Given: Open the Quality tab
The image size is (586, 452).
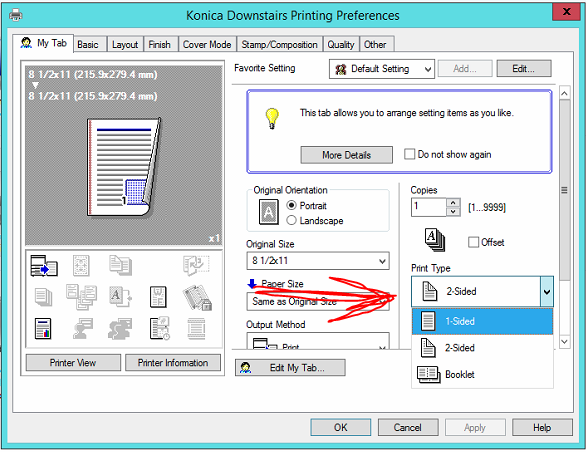Looking at the screenshot, I should tap(341, 44).
